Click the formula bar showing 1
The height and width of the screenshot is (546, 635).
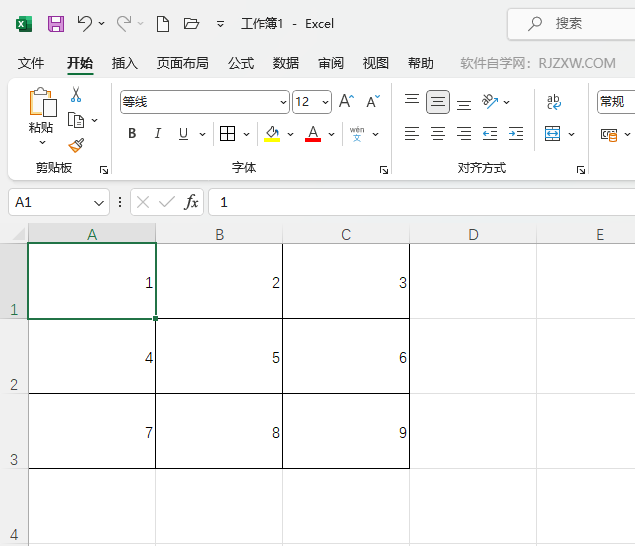(422, 202)
